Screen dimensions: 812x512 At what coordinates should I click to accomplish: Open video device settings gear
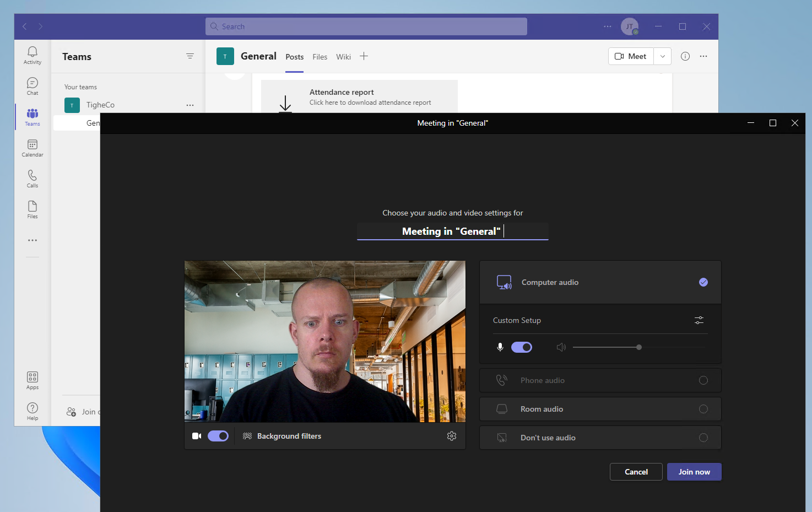(x=452, y=436)
